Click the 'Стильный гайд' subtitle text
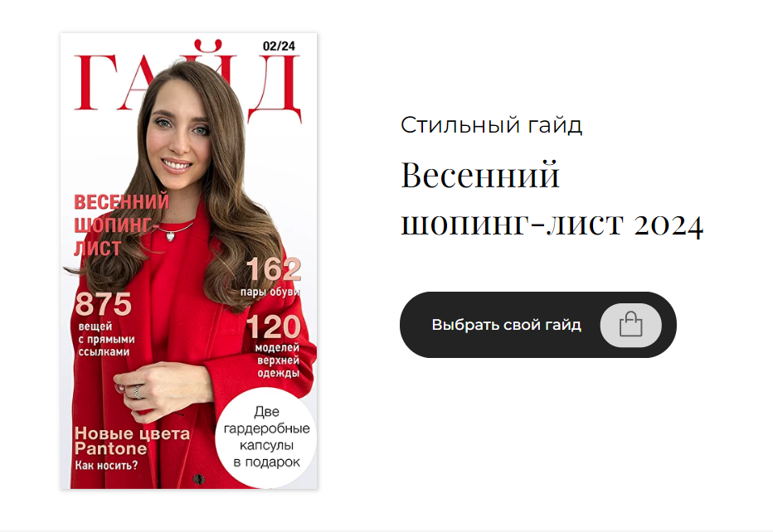 [491, 125]
